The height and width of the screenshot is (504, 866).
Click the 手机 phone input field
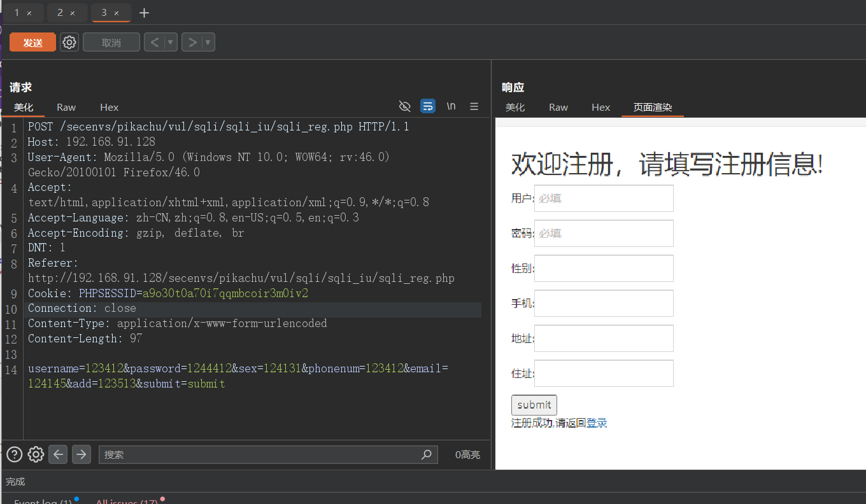pyautogui.click(x=604, y=304)
